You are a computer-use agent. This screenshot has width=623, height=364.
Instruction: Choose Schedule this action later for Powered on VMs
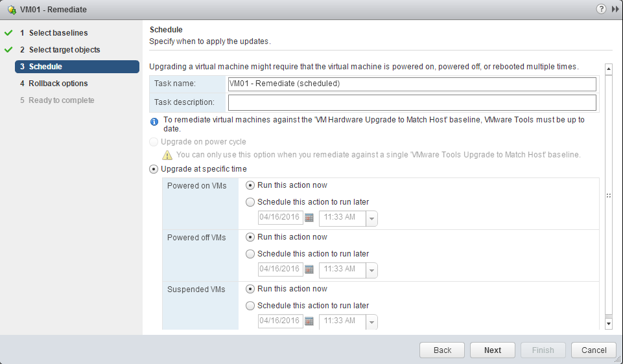coord(250,202)
